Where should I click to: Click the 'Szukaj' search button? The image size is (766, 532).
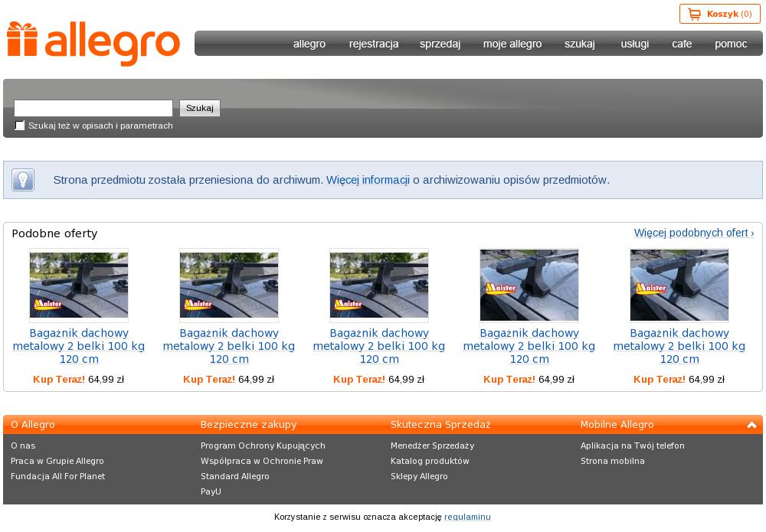tap(200, 108)
